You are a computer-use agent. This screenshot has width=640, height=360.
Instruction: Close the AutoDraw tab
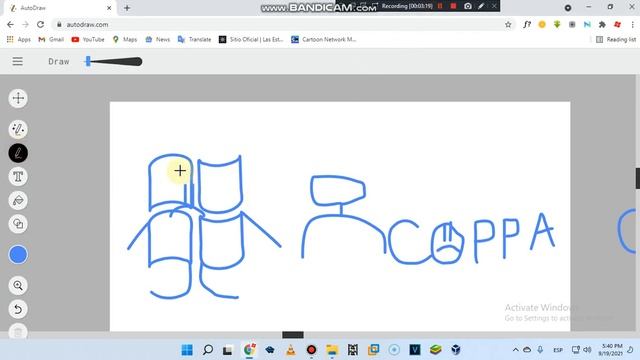coord(109,8)
